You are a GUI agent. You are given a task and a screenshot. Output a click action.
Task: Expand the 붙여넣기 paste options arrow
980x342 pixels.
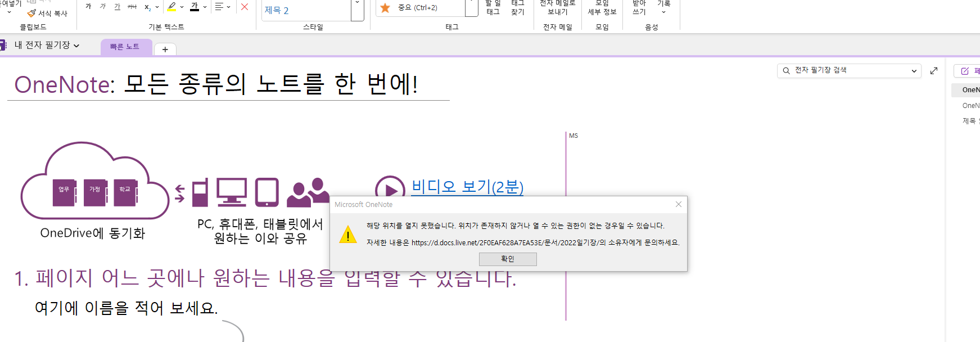coord(9,12)
